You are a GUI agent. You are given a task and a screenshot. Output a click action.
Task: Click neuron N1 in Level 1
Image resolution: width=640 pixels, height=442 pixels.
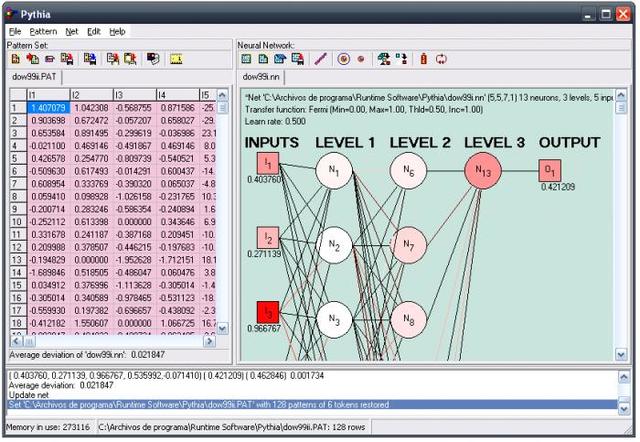click(x=334, y=171)
